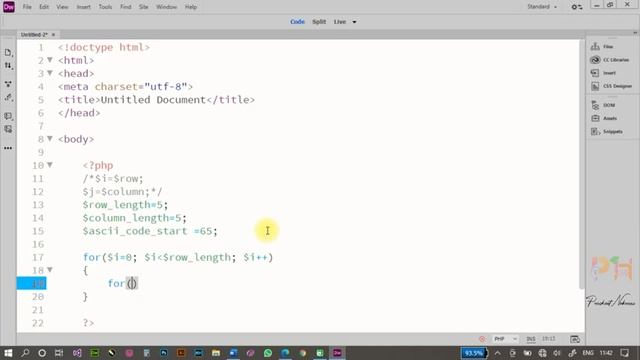Viewport: 640px width, 360px height.
Task: Click the Expand All code icon
Action: 8,84
